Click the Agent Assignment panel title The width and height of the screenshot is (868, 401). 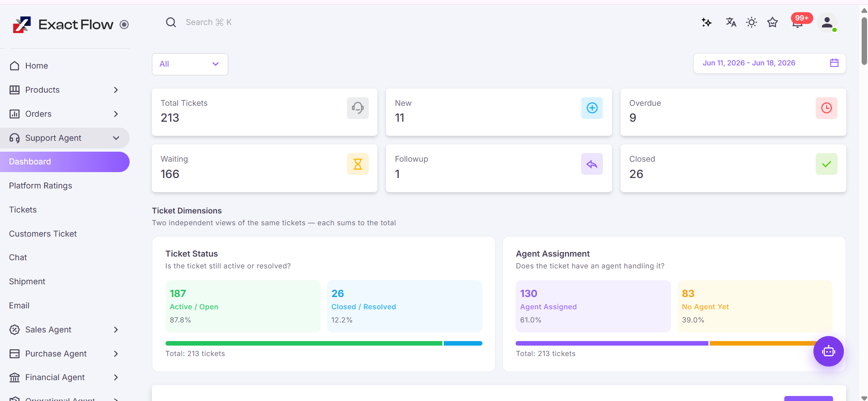[x=553, y=254]
